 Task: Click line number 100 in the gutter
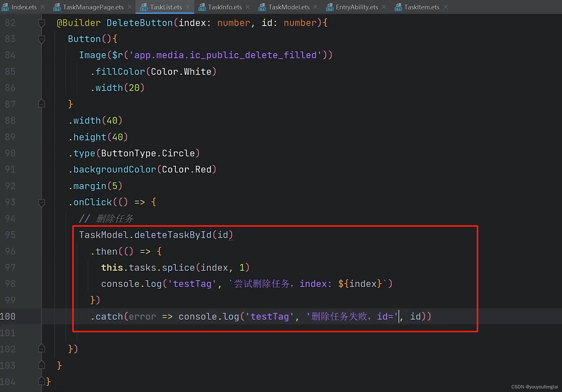coord(8,317)
